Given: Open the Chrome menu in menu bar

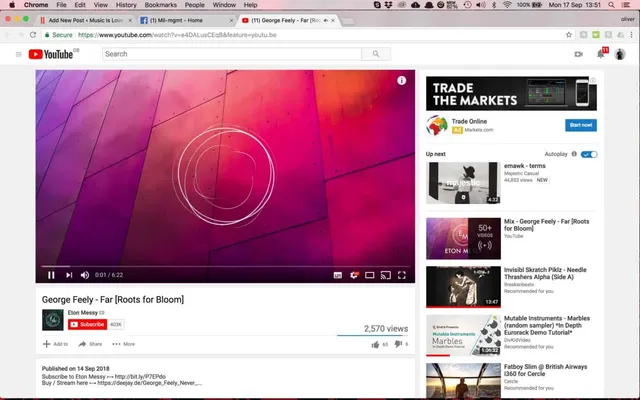Looking at the screenshot, I should point(36,5).
